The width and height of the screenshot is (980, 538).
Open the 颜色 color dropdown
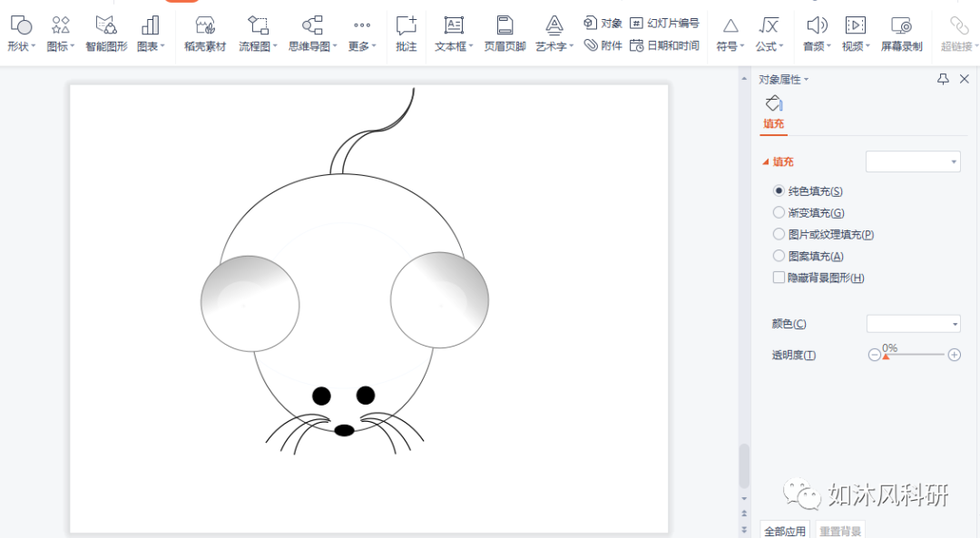pyautogui.click(x=913, y=324)
